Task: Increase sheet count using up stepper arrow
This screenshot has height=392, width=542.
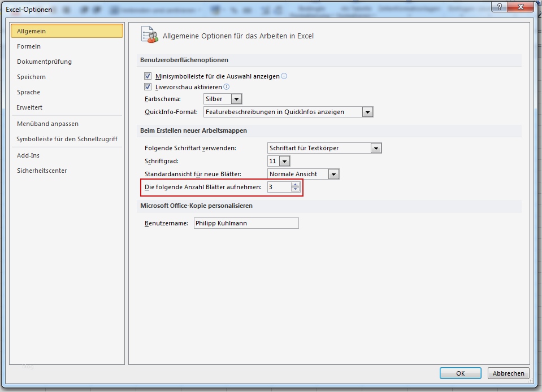Action: (x=295, y=185)
